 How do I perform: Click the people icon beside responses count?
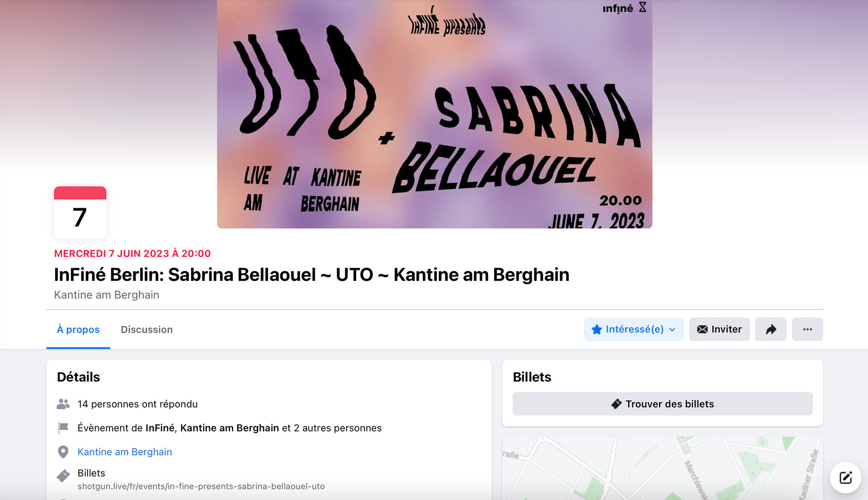tap(63, 404)
